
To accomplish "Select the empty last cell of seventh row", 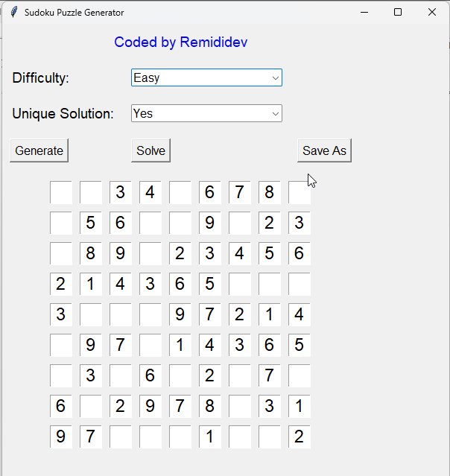I will pyautogui.click(x=299, y=375).
